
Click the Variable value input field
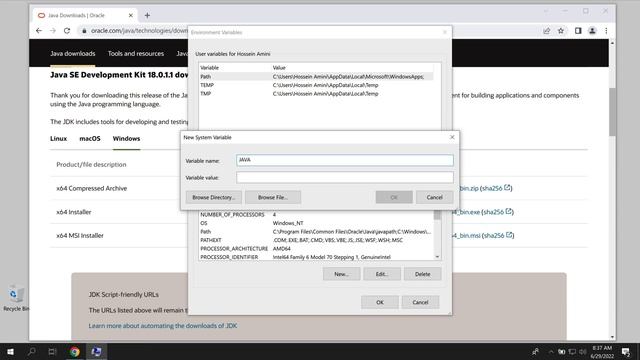click(344, 177)
